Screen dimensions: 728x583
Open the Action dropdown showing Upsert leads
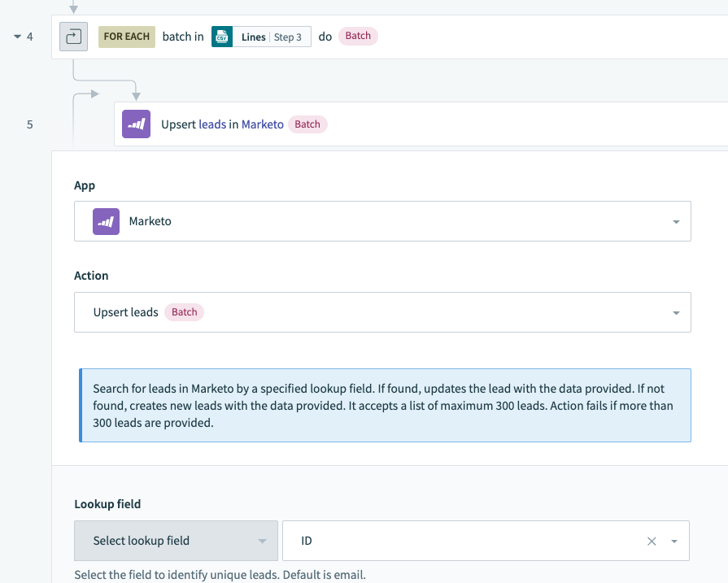tap(382, 312)
